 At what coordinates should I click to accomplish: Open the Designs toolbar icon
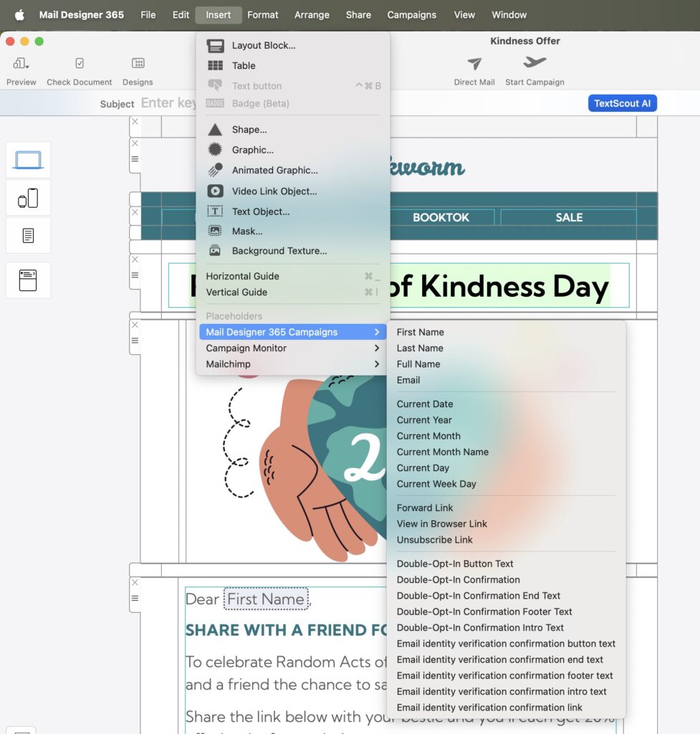[138, 63]
